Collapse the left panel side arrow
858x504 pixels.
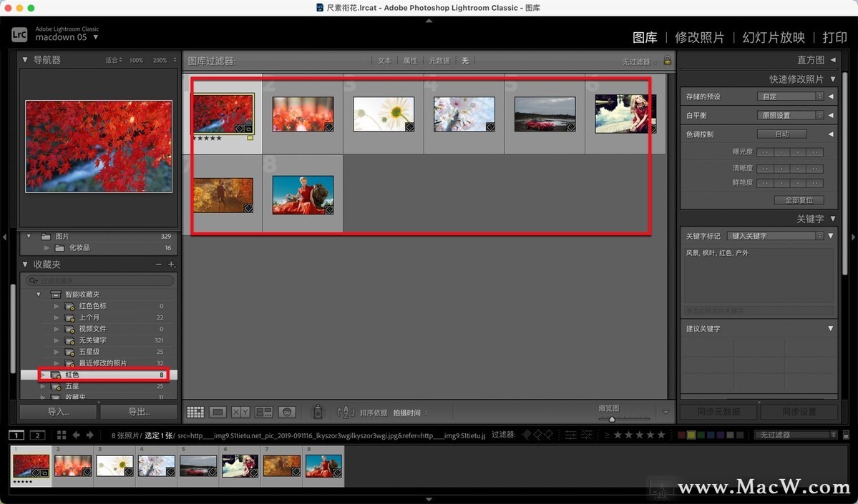[4, 237]
